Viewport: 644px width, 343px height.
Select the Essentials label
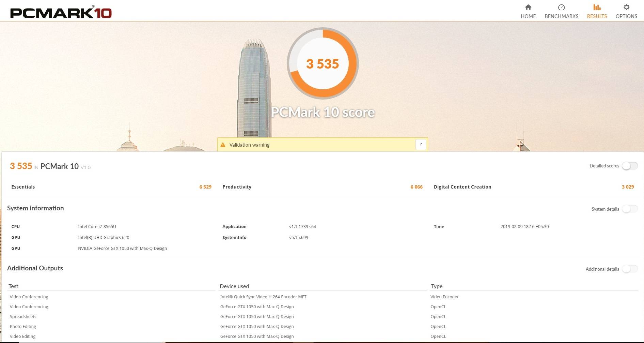click(x=23, y=187)
